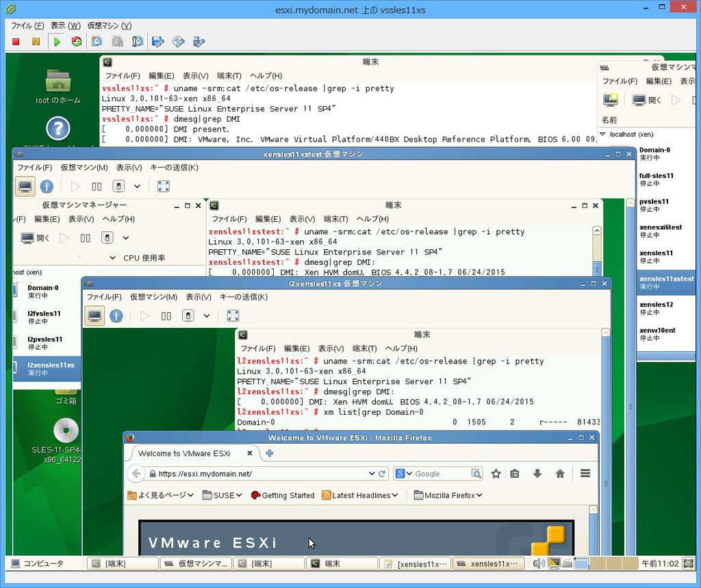Click the shutdown icon in l2xensles11xs toolbar
701x588 pixels.
click(x=188, y=316)
